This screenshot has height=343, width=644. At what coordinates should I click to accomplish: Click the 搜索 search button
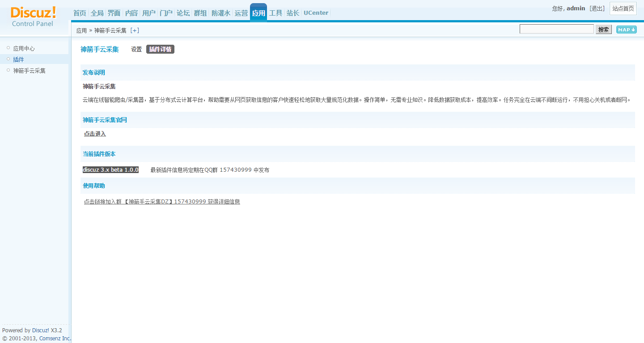604,30
